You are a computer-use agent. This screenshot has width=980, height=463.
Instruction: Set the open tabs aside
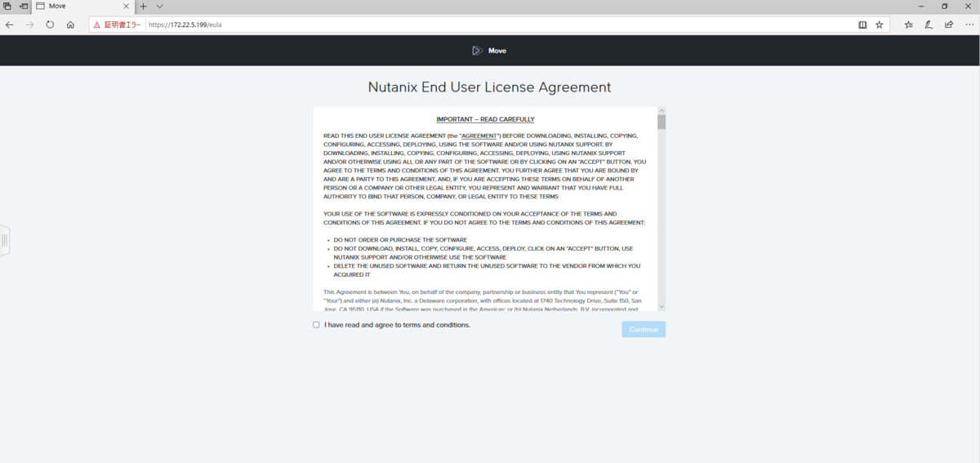point(24,6)
